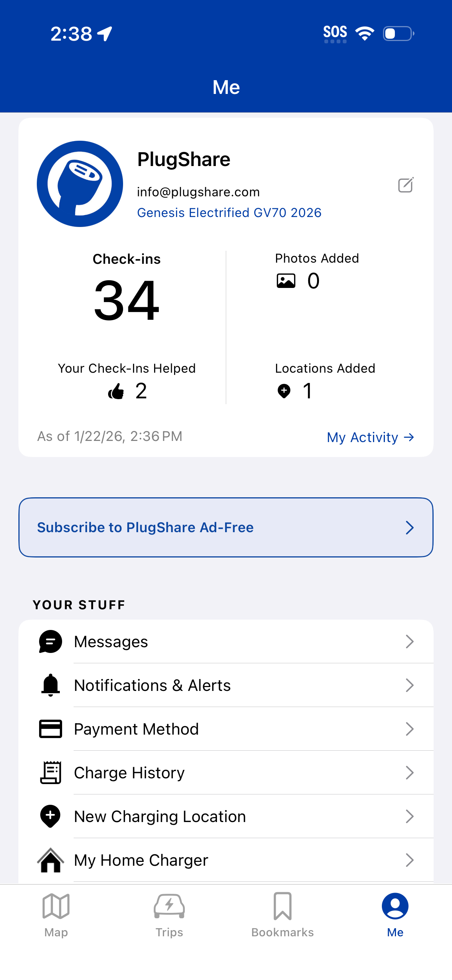
Task: Expand Messages row chevron
Action: (x=409, y=641)
